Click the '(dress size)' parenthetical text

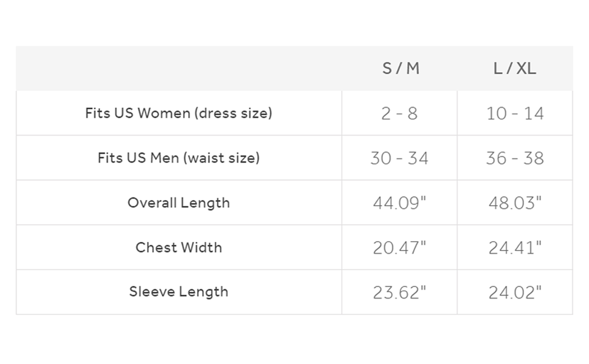click(x=233, y=113)
